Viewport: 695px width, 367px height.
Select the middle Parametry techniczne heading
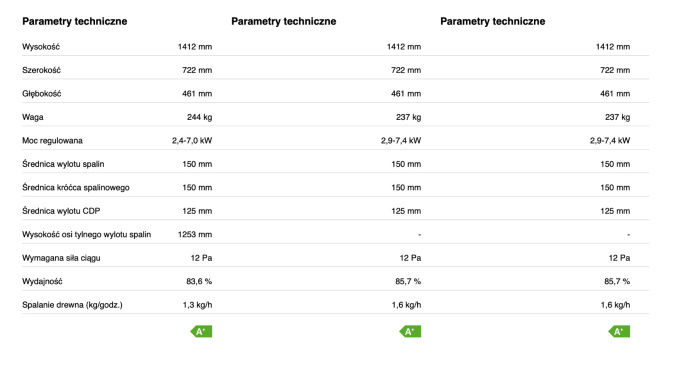point(284,21)
